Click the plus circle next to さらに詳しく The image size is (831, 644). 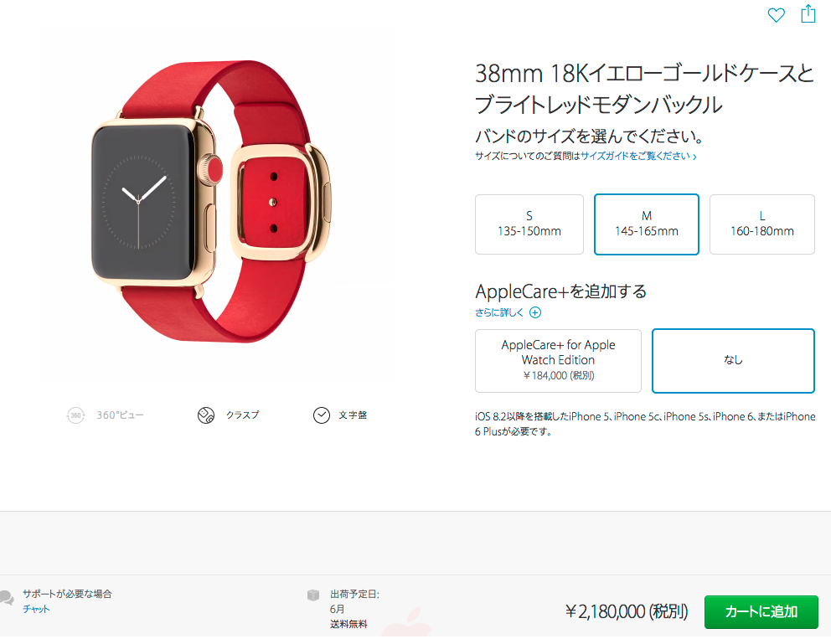tap(535, 312)
